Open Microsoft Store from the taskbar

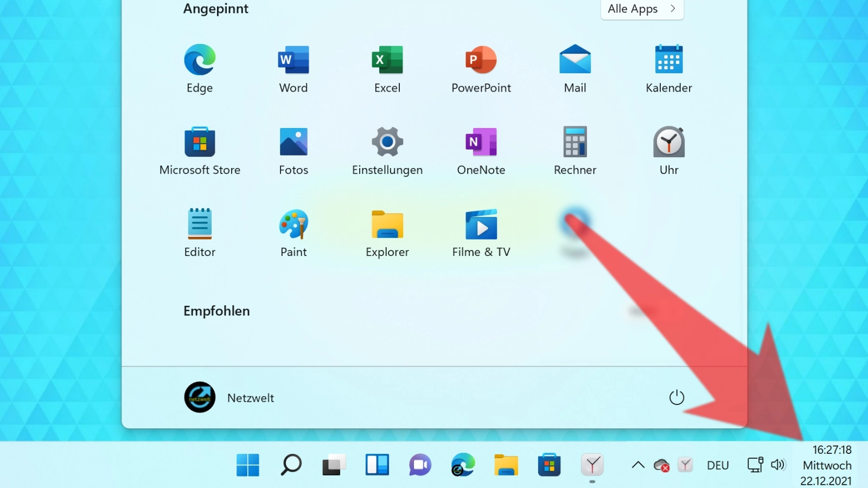click(x=549, y=465)
